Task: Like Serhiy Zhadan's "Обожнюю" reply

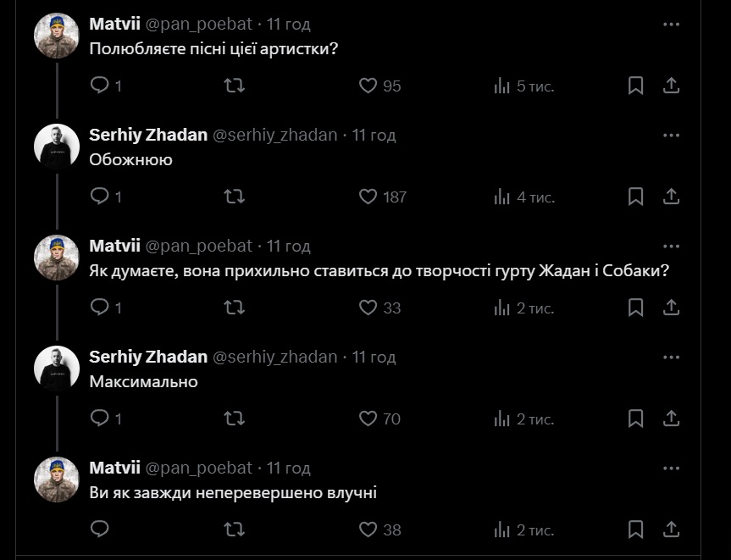Action: point(368,197)
